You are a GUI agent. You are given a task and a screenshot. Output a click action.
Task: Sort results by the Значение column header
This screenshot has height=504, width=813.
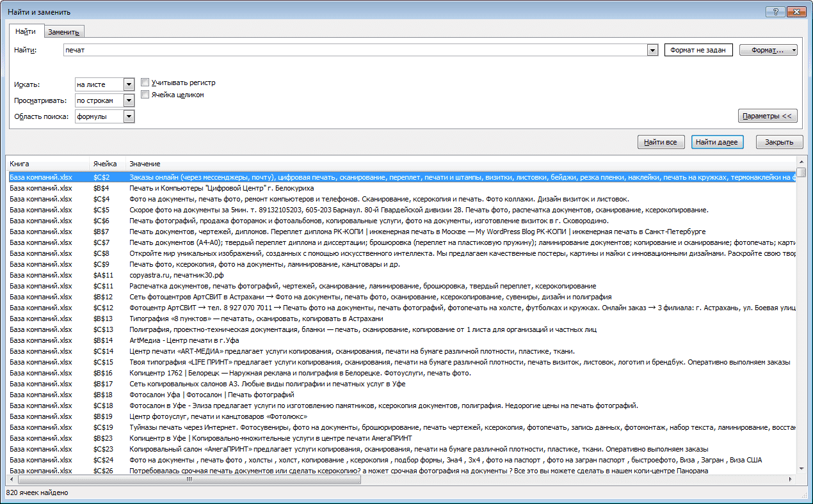460,164
